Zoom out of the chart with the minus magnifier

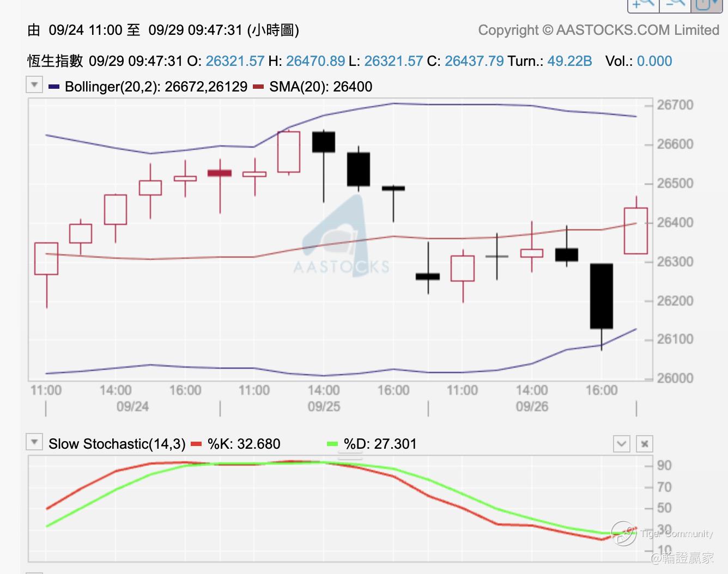click(675, 4)
